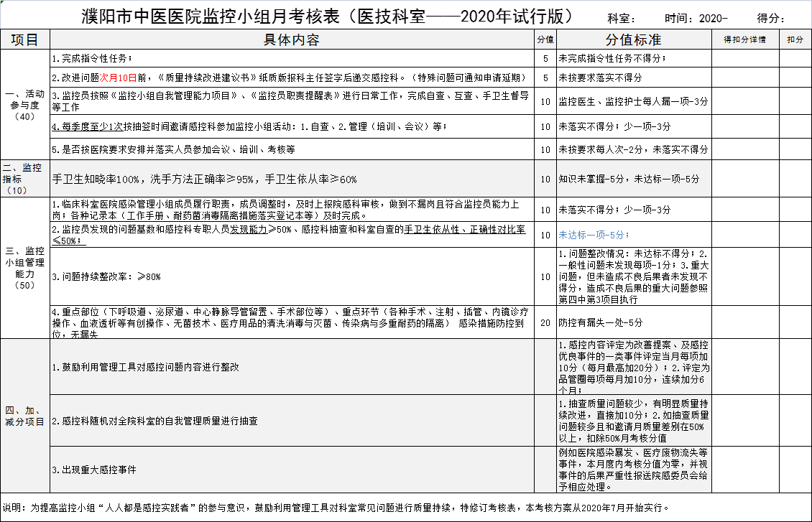The image size is (812, 522).
Task: Select the score value 20 cell
Action: (x=545, y=323)
